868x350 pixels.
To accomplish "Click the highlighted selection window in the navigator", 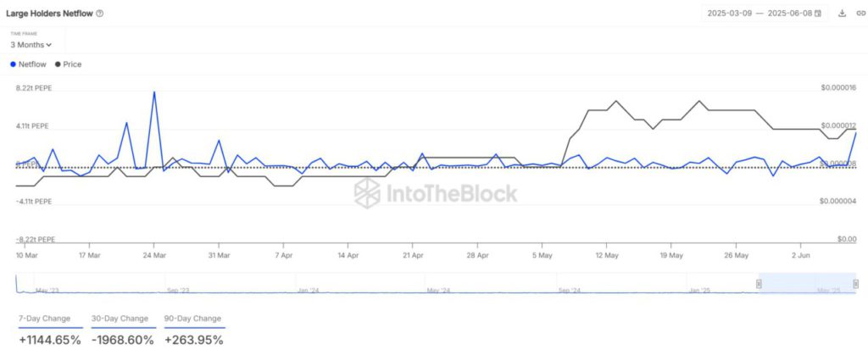I will (807, 283).
